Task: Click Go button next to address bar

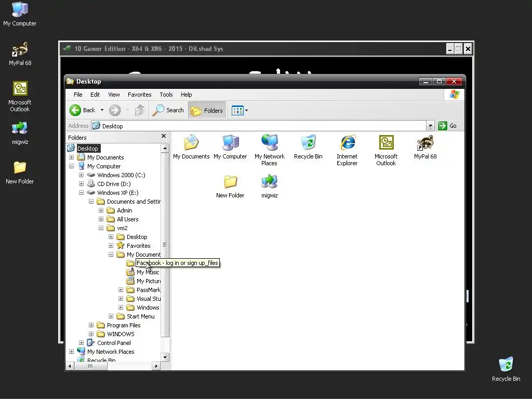Action: click(447, 126)
